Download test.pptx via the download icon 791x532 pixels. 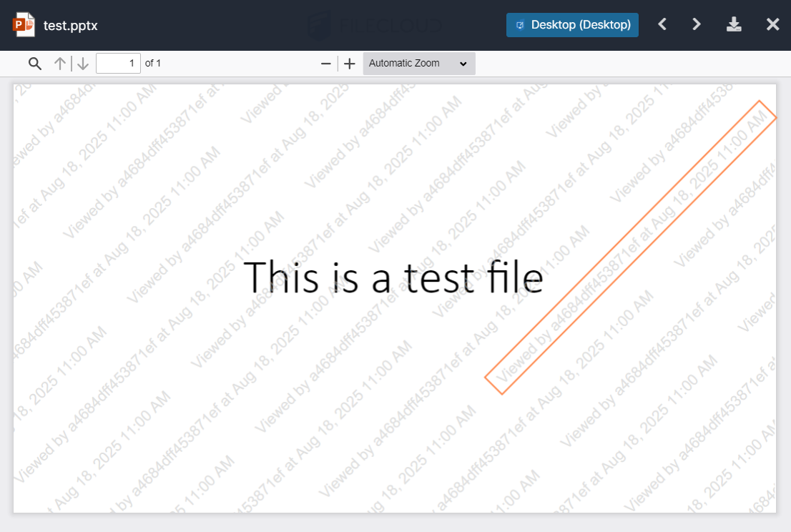coord(734,24)
